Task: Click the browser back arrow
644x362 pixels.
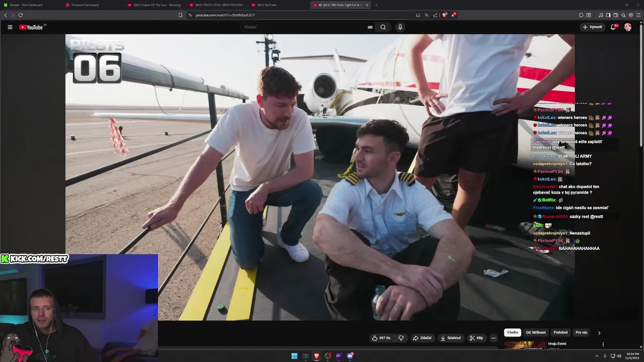Action: tap(6, 15)
